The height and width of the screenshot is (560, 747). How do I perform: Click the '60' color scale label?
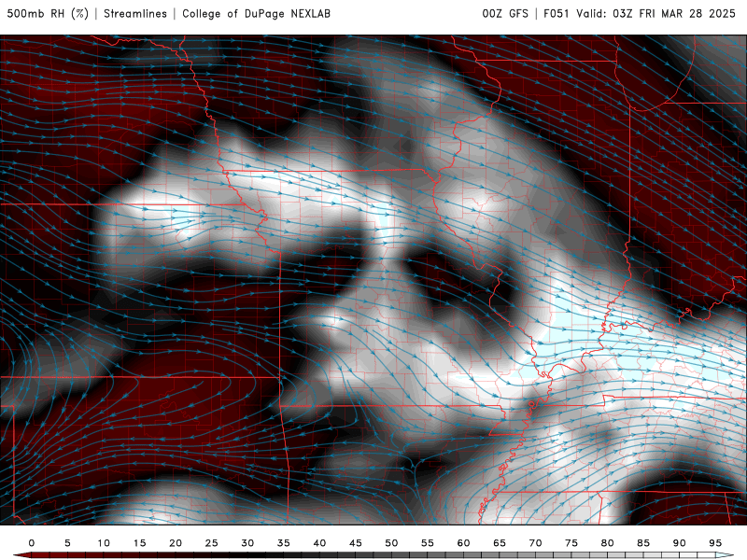pos(463,543)
